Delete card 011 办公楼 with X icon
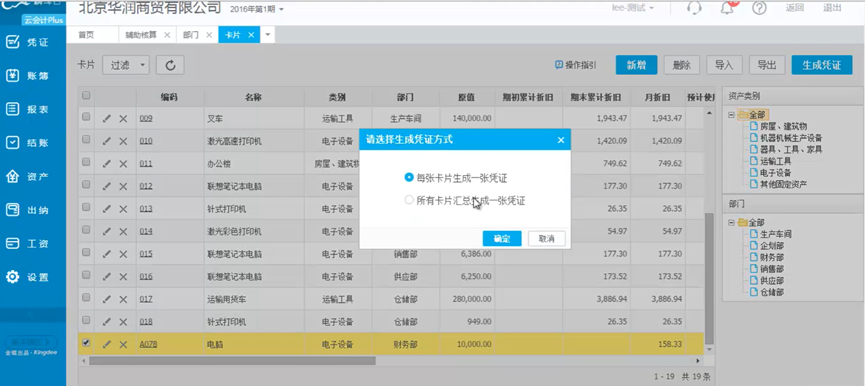The image size is (865, 386). 123,164
